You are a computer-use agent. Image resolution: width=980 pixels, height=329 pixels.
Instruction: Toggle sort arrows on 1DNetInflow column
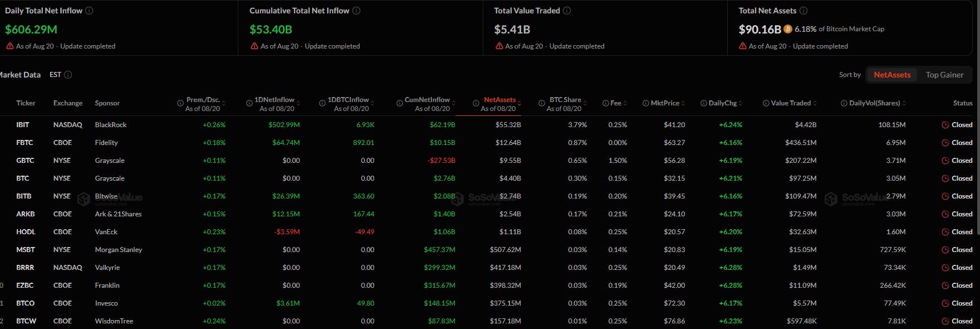pos(298,104)
